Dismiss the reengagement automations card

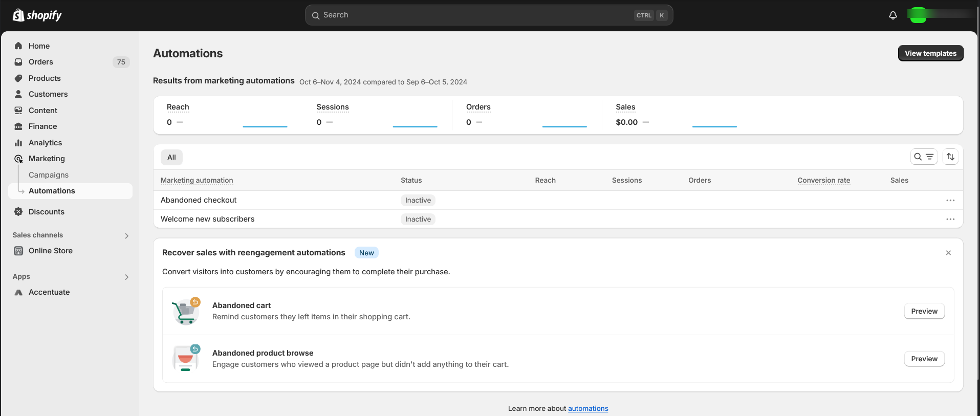click(x=948, y=253)
